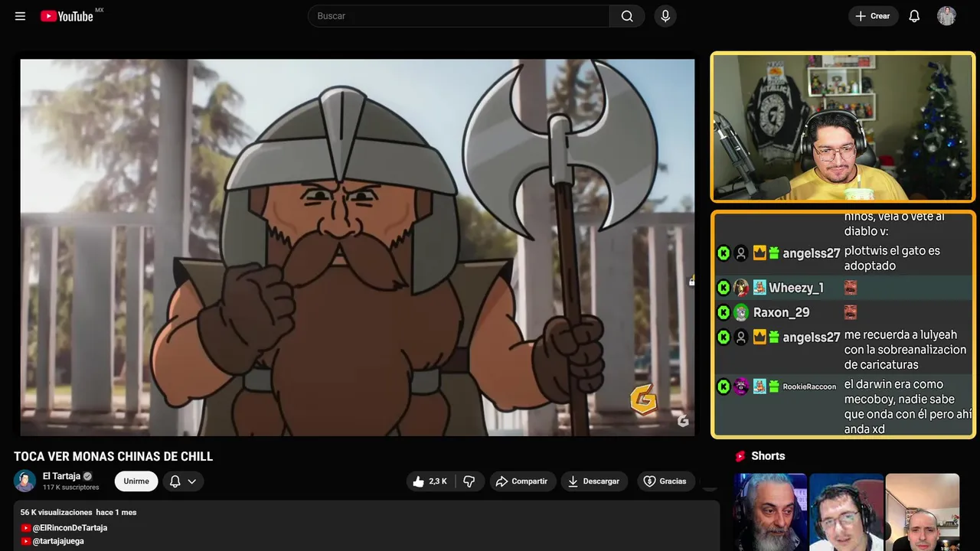980x551 pixels.
Task: Open the short with the white-bearded man
Action: pyautogui.click(x=770, y=512)
